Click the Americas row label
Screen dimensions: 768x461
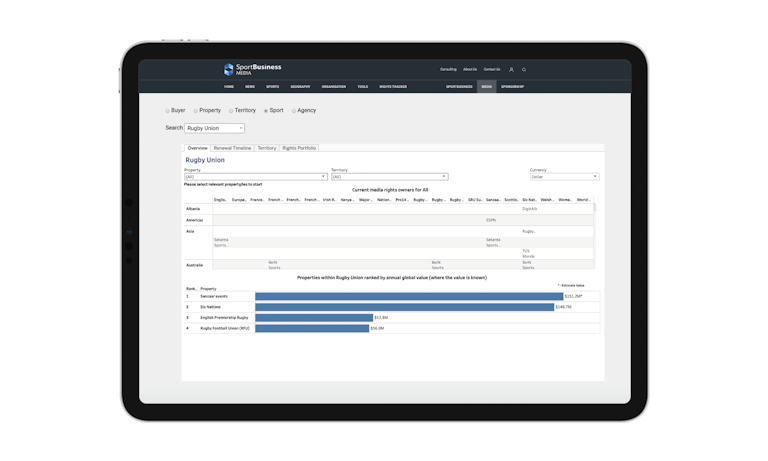click(x=194, y=220)
